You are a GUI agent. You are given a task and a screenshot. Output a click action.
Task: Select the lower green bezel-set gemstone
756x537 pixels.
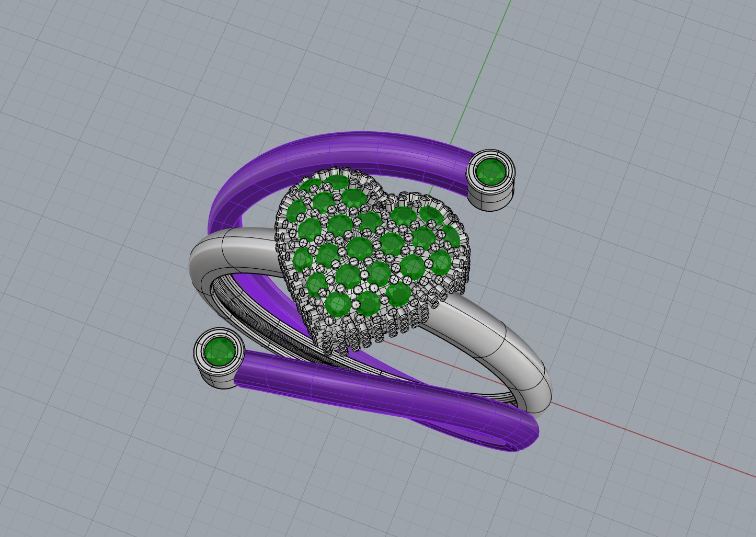(x=220, y=351)
